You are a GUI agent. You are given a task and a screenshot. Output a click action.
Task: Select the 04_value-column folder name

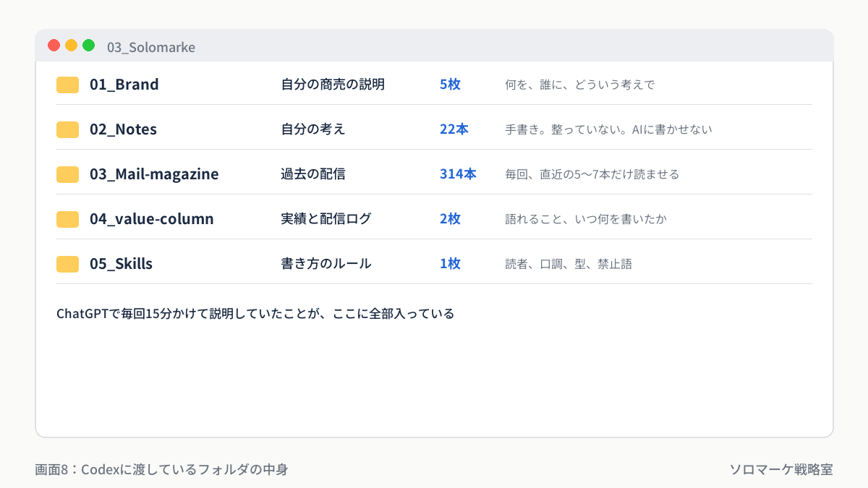click(152, 219)
